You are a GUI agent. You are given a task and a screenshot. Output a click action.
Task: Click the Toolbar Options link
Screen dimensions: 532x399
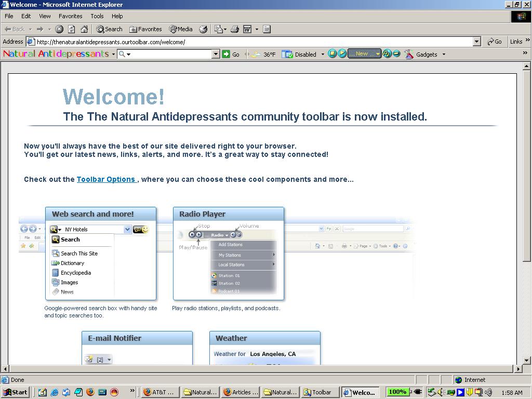[x=106, y=179]
